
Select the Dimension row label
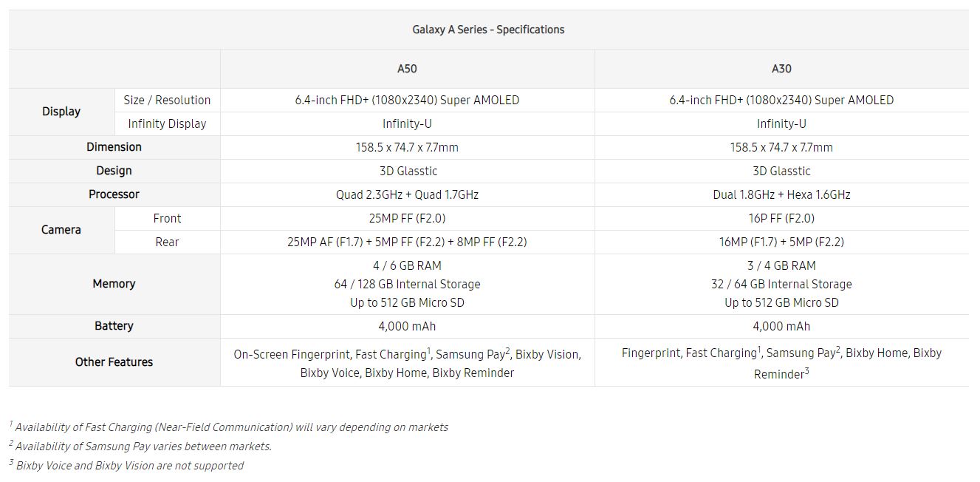pyautogui.click(x=114, y=147)
